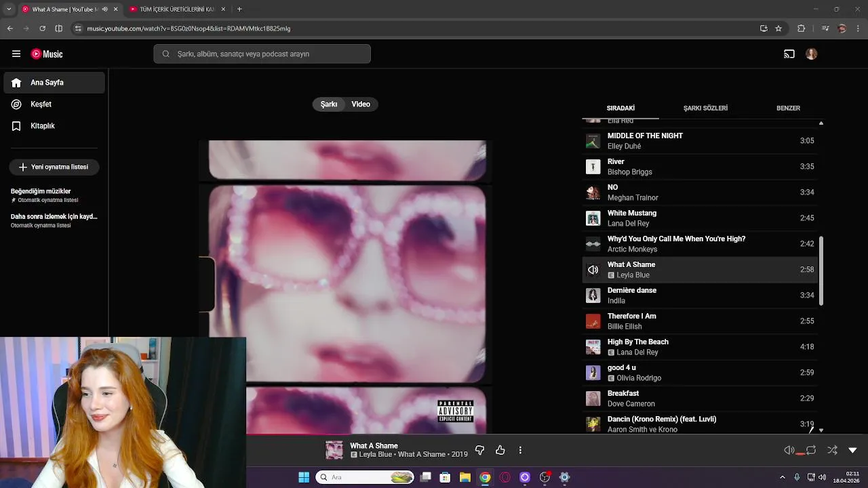Open a new browser tab
Image resolution: width=868 pixels, height=488 pixels.
tap(239, 9)
